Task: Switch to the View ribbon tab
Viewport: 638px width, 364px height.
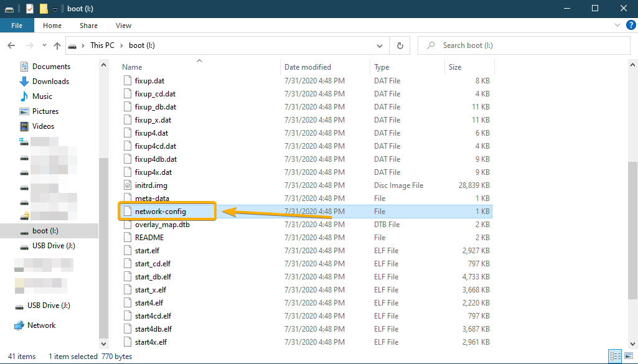Action: point(123,26)
